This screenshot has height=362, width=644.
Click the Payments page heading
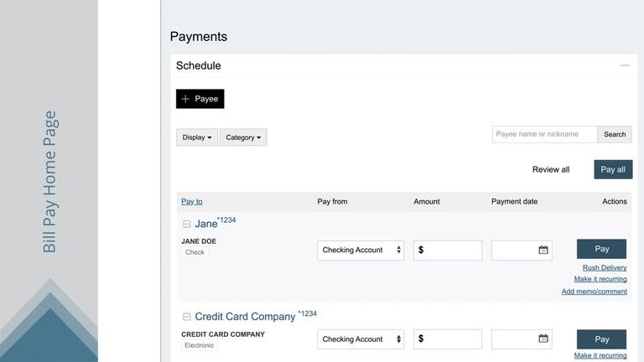tap(199, 37)
